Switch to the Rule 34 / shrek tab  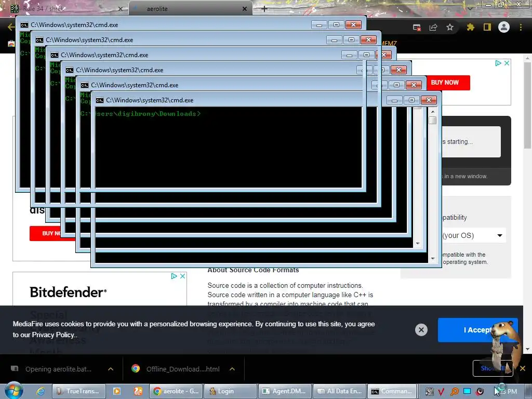[x=64, y=8]
